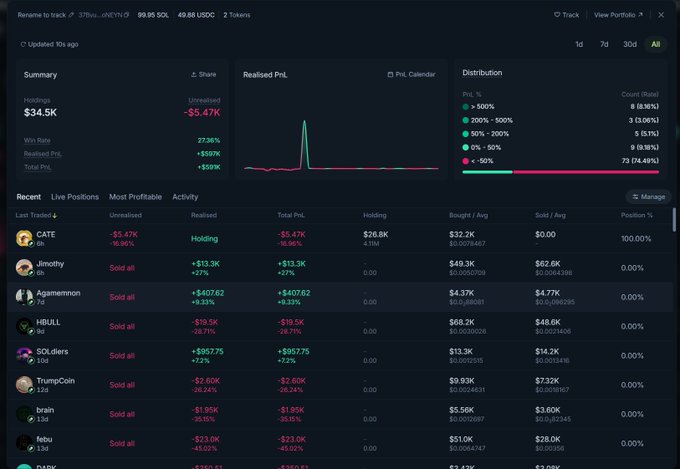Open the PnL Calendar
This screenshot has width=680, height=469.
(411, 75)
